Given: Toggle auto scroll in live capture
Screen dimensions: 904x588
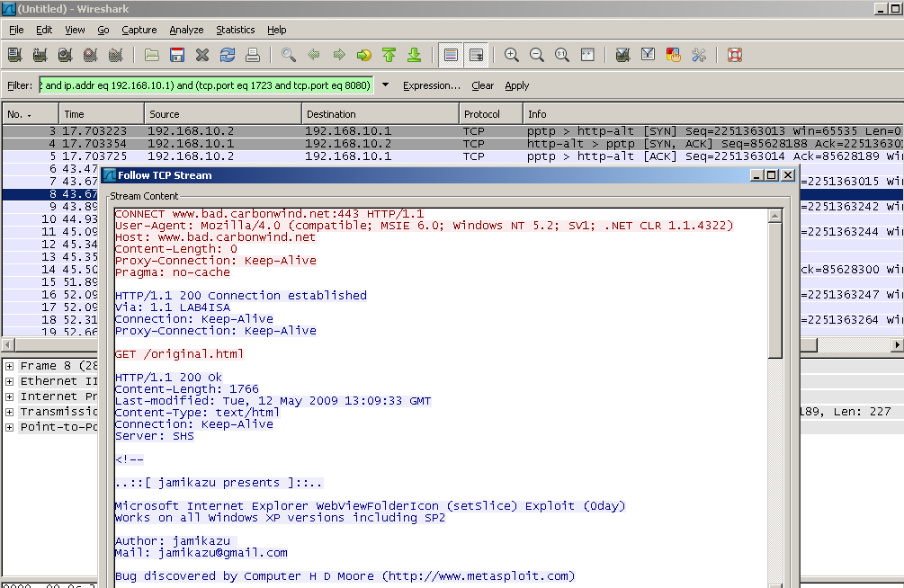Looking at the screenshot, I should [476, 55].
